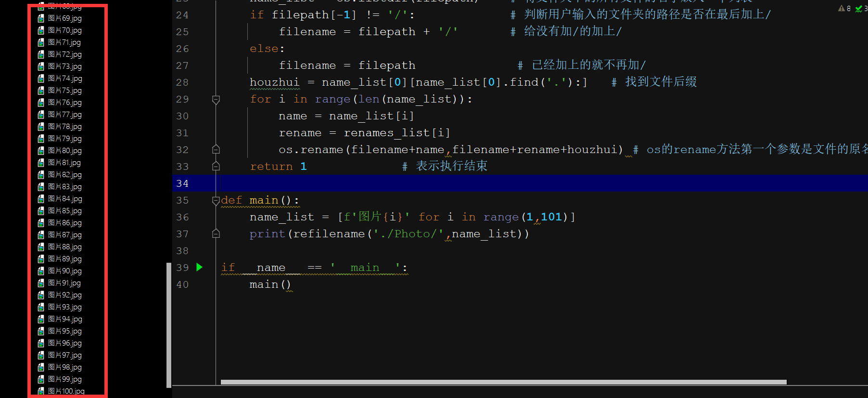
Task: Click the jpg file icon beside 图片97.jpg
Action: (x=41, y=355)
